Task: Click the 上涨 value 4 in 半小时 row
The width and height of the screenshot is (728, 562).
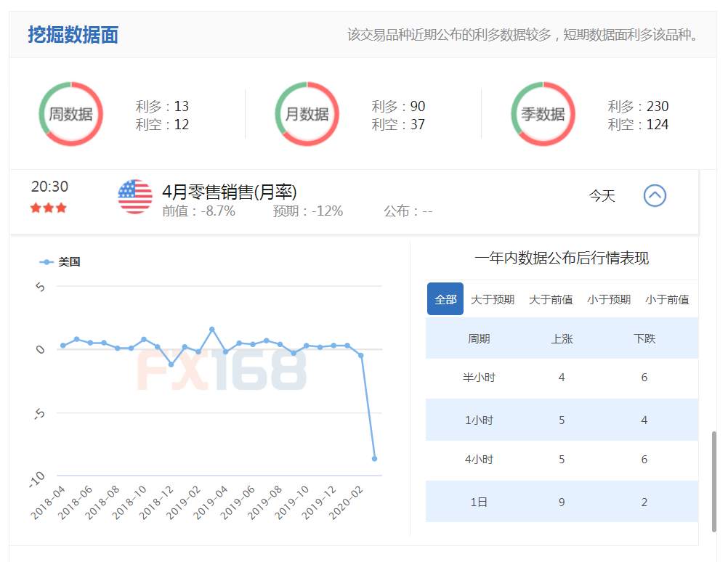Action: pyautogui.click(x=562, y=378)
